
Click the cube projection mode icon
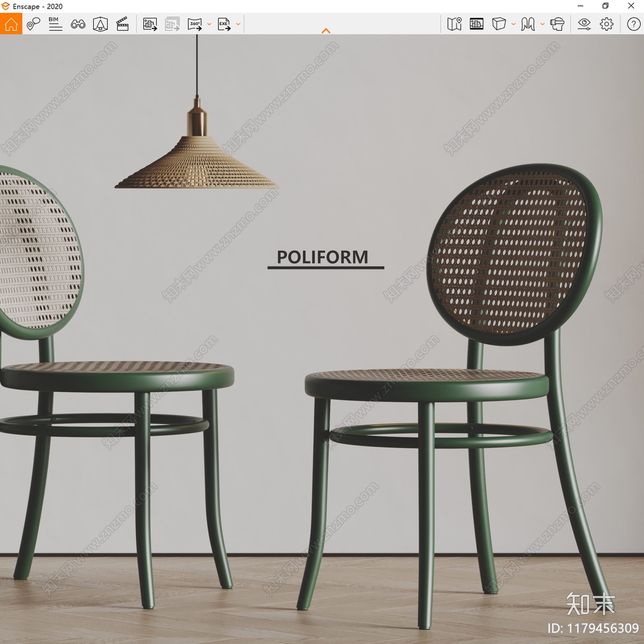click(x=499, y=24)
